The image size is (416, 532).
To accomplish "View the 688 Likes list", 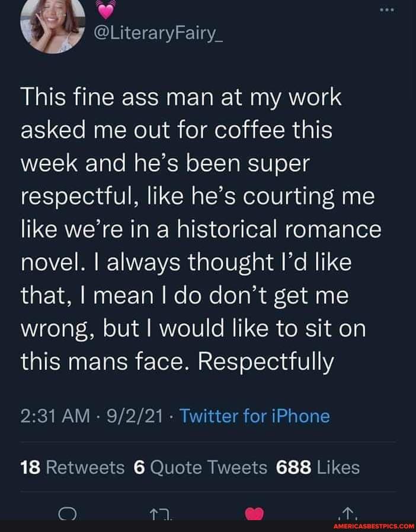I will pyautogui.click(x=318, y=467).
